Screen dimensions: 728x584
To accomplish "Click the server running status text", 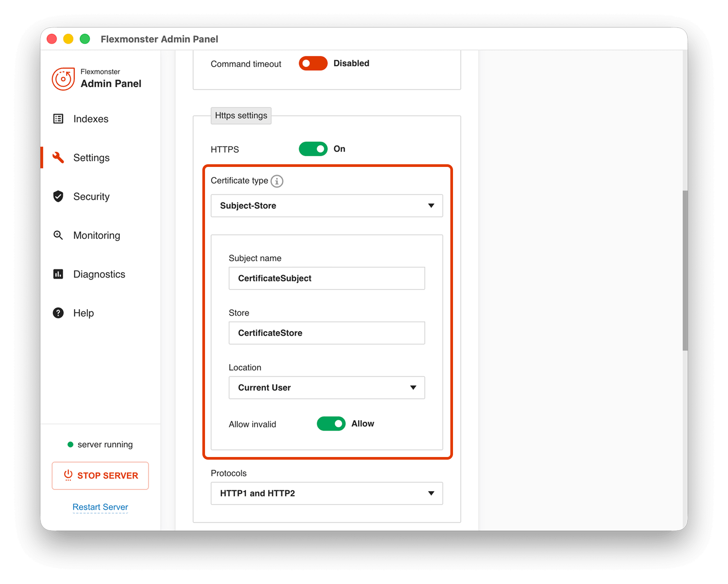I will 105,444.
